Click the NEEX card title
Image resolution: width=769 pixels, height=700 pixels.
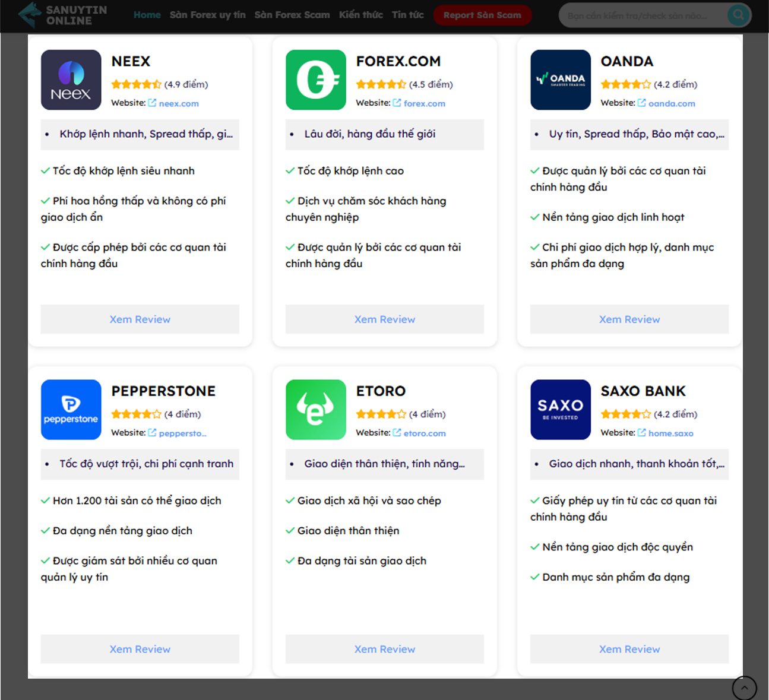pos(131,61)
